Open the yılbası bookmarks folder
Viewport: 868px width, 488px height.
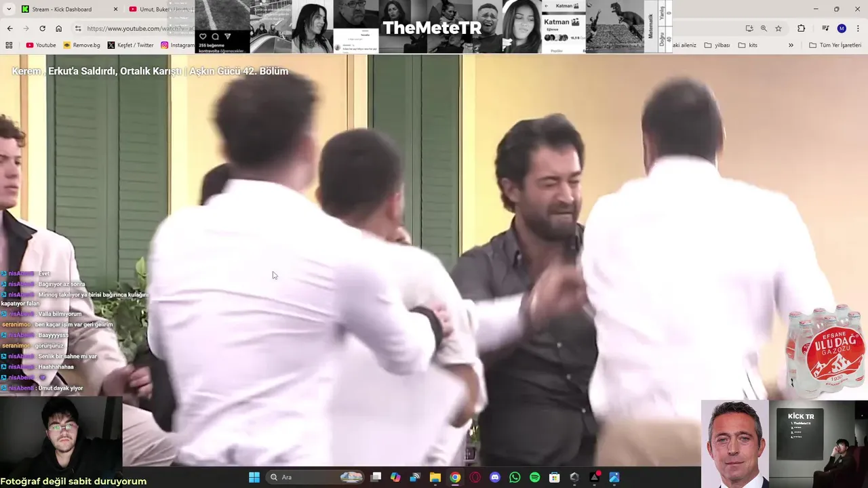point(717,45)
